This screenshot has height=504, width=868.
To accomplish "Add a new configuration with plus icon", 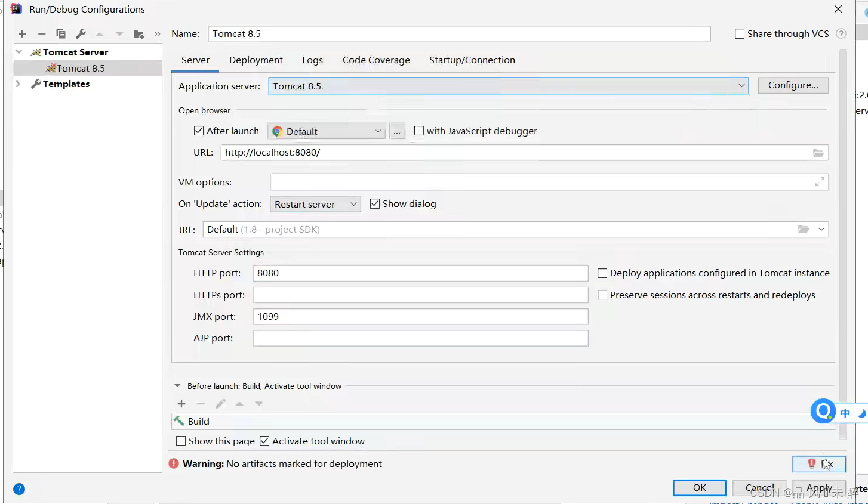I will pos(22,34).
